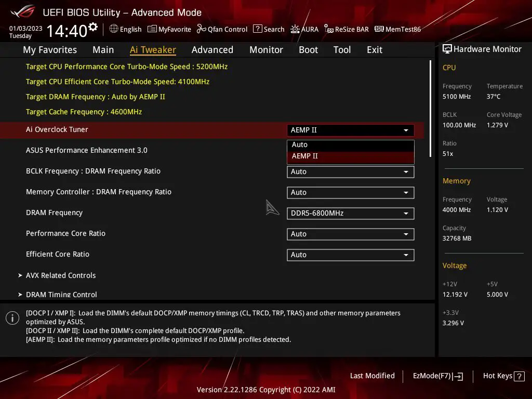532x399 pixels.
Task: Select Ai Overclock Tuner row label
Action: pos(57,129)
